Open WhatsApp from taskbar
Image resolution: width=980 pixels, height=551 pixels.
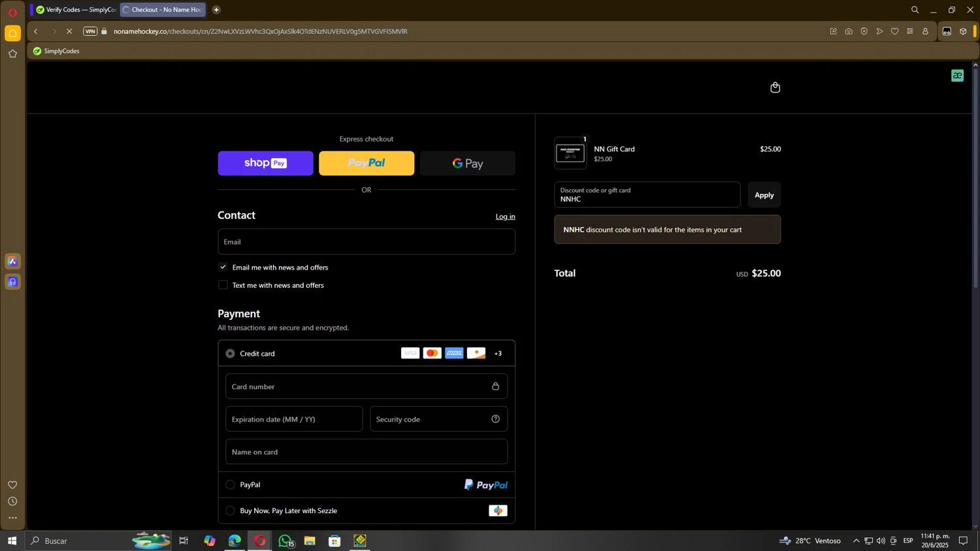pyautogui.click(x=285, y=541)
